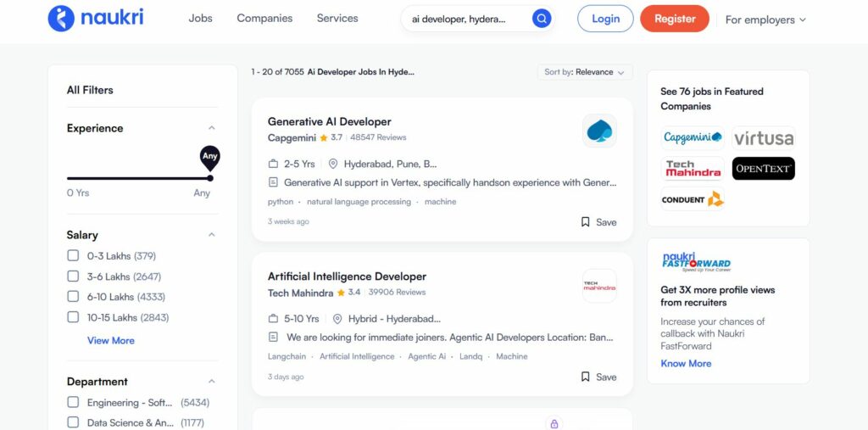Open Virtusa featured company logo
This screenshot has height=430, width=868.
pos(763,138)
